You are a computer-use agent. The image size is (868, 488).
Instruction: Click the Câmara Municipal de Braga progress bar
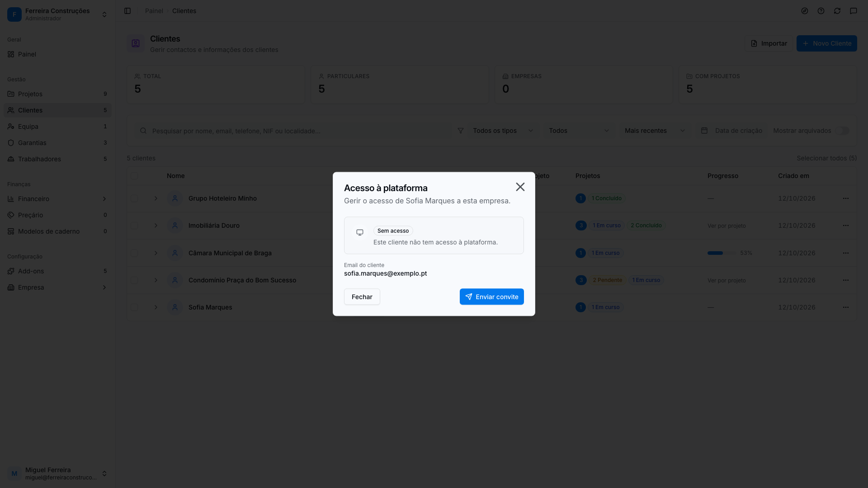coord(722,253)
